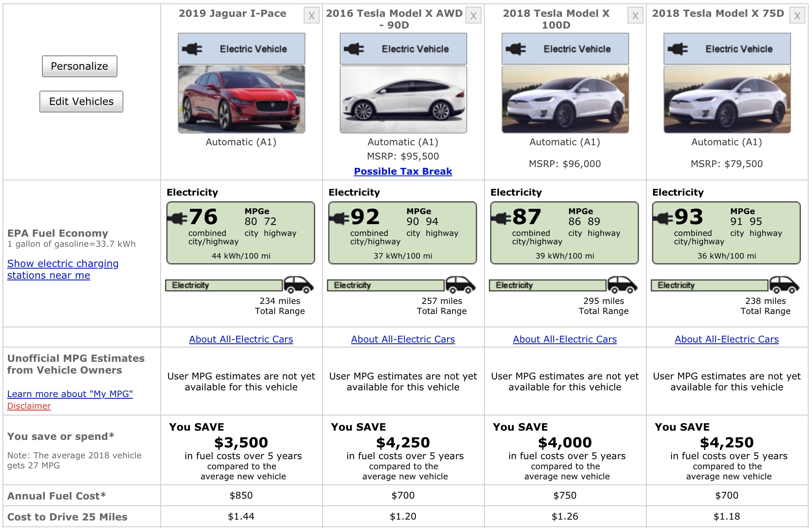The width and height of the screenshot is (812, 528).
Task: Remove the 2019 Jaguar I-Pace column
Action: [x=312, y=16]
